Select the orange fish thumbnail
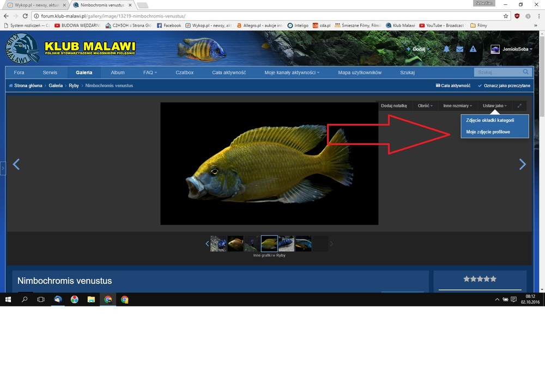The image size is (545, 392). pyautogui.click(x=235, y=243)
